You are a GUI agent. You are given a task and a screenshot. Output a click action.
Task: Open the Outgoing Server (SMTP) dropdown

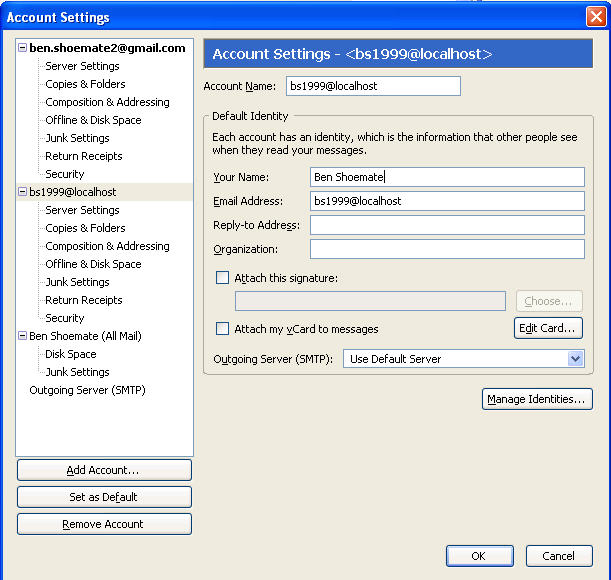(x=574, y=359)
